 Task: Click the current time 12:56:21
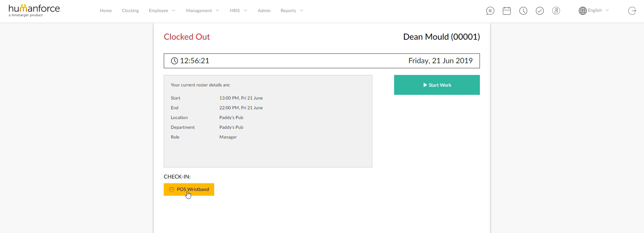tap(194, 61)
